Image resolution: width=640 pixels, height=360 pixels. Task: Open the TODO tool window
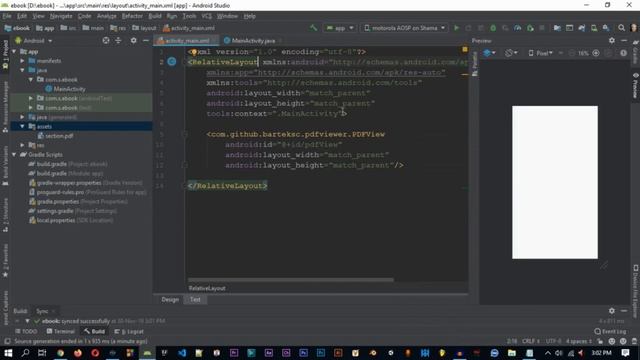[26, 331]
